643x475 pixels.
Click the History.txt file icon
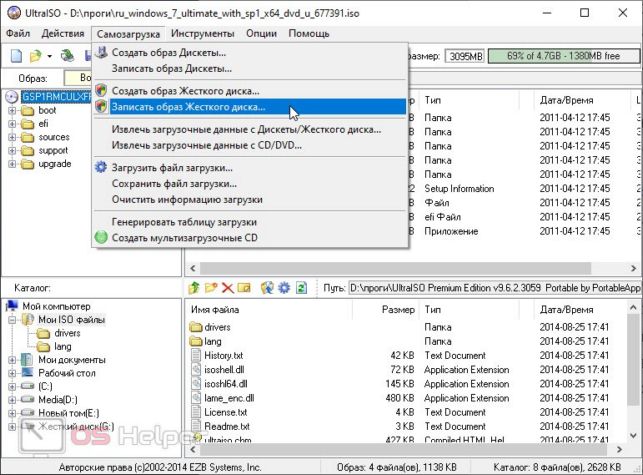point(196,355)
